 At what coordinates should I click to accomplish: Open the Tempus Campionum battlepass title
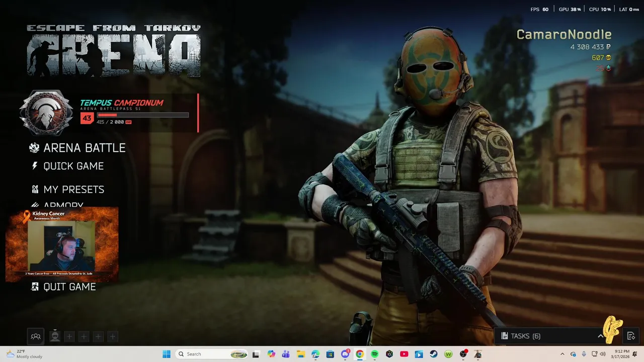(x=122, y=103)
